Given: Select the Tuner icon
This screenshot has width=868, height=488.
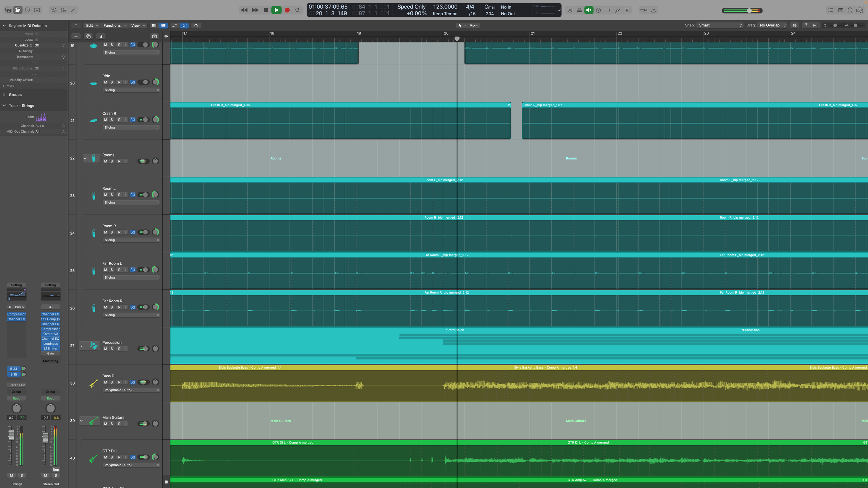Looking at the screenshot, I should 617,10.
